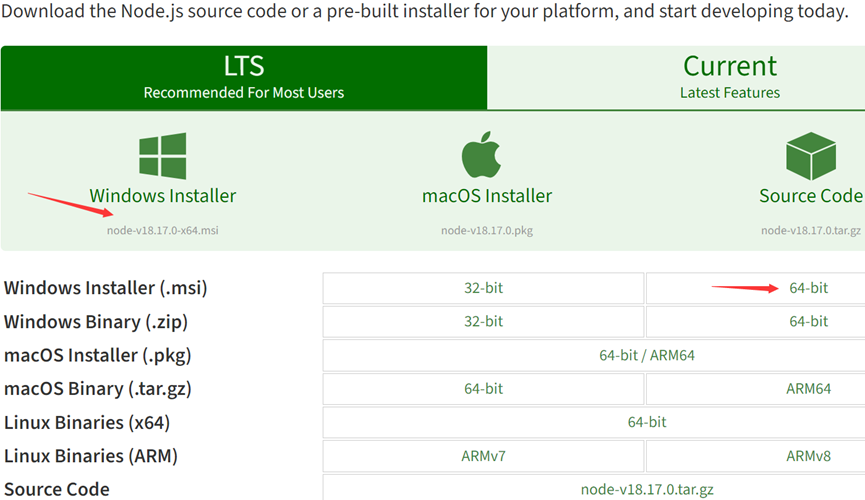The width and height of the screenshot is (865, 500).
Task: Click the Windows Installer (.msi) row label
Action: [105, 288]
